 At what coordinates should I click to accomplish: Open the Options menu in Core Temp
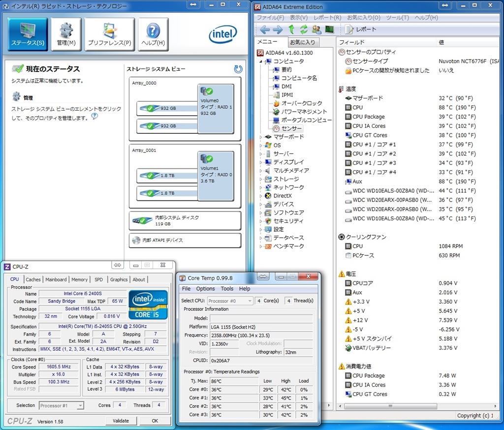[x=205, y=289]
